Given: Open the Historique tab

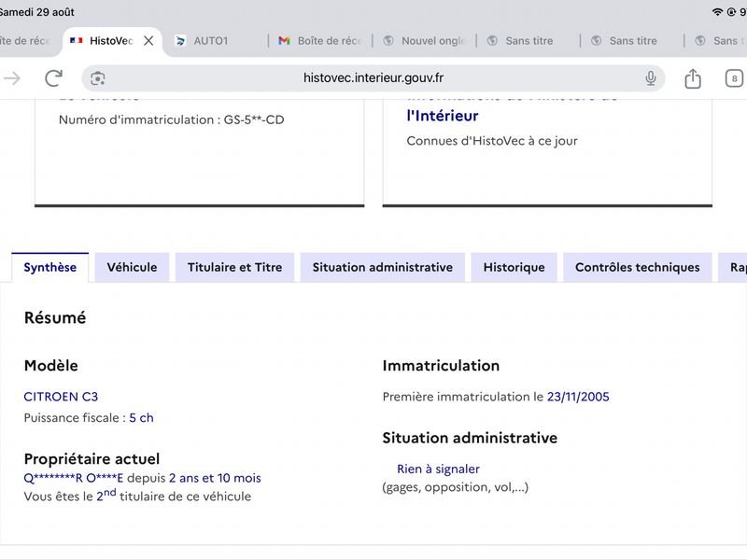Looking at the screenshot, I should point(514,267).
